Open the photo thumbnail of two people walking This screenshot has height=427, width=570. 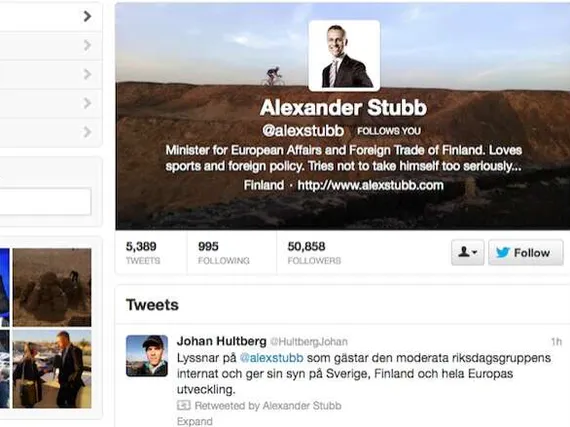pyautogui.click(x=52, y=369)
